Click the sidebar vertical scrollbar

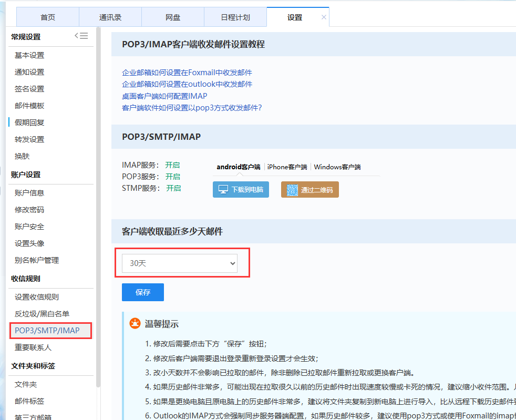coord(98,210)
